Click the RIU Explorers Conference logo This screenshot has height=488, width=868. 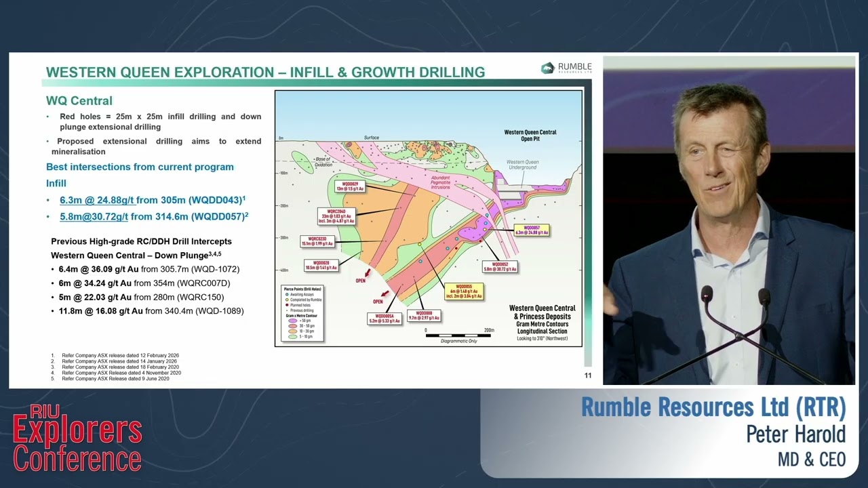pyautogui.click(x=77, y=437)
